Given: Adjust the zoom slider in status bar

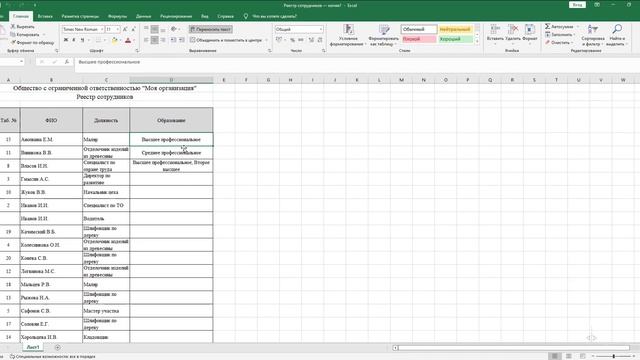Looking at the screenshot, I should pyautogui.click(x=613, y=356).
